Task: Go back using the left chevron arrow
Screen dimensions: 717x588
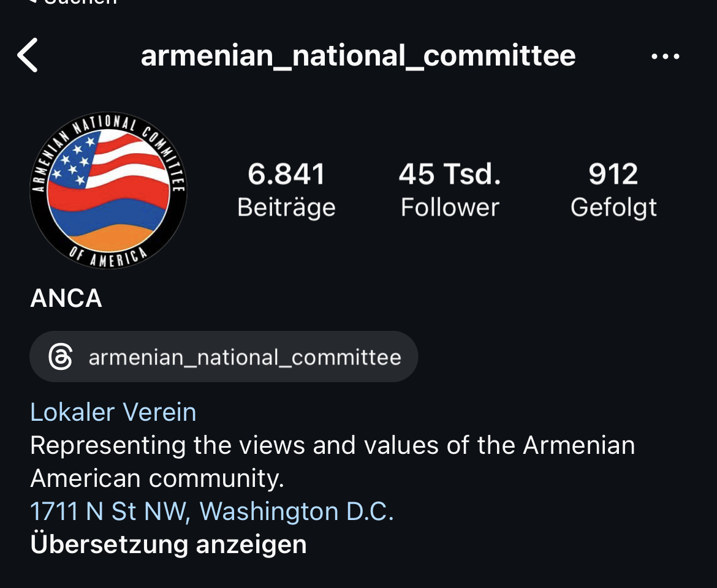Action: point(28,55)
